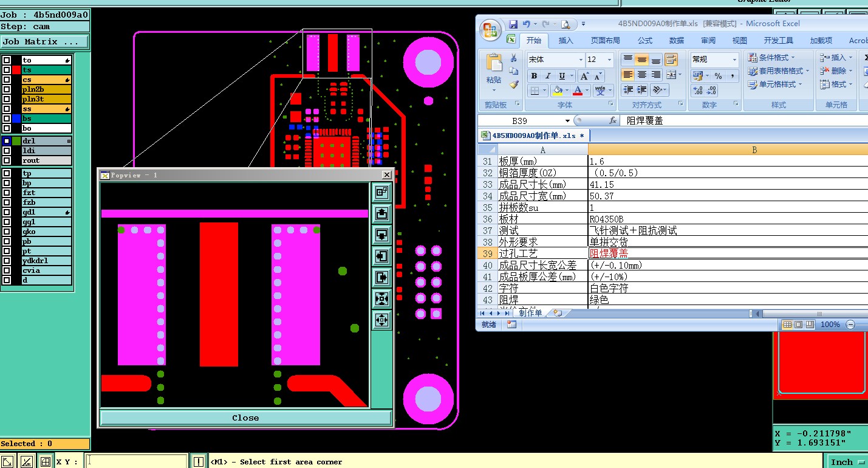The height and width of the screenshot is (468, 868).
Task: Click the green color swatch of drl layer
Action: [16, 141]
